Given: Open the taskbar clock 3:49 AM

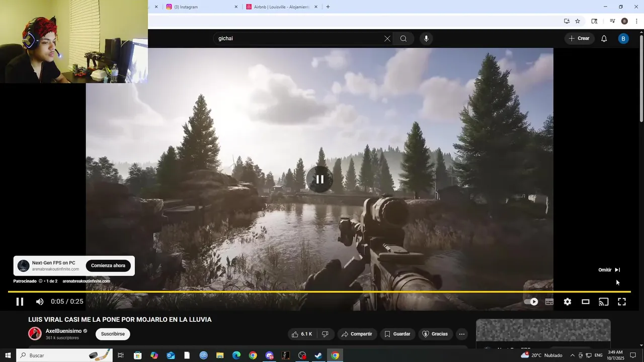Looking at the screenshot, I should click(x=615, y=355).
